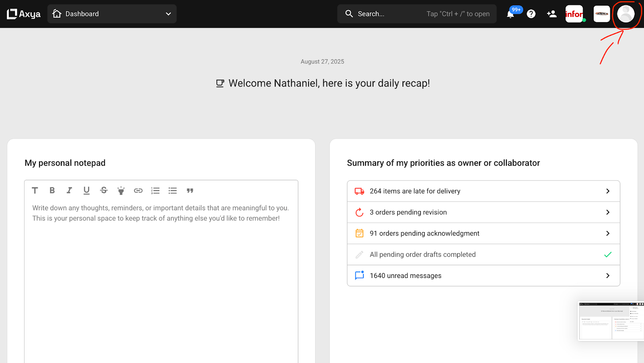The width and height of the screenshot is (644, 363).
Task: Toggle italic text in notepad
Action: click(x=69, y=191)
